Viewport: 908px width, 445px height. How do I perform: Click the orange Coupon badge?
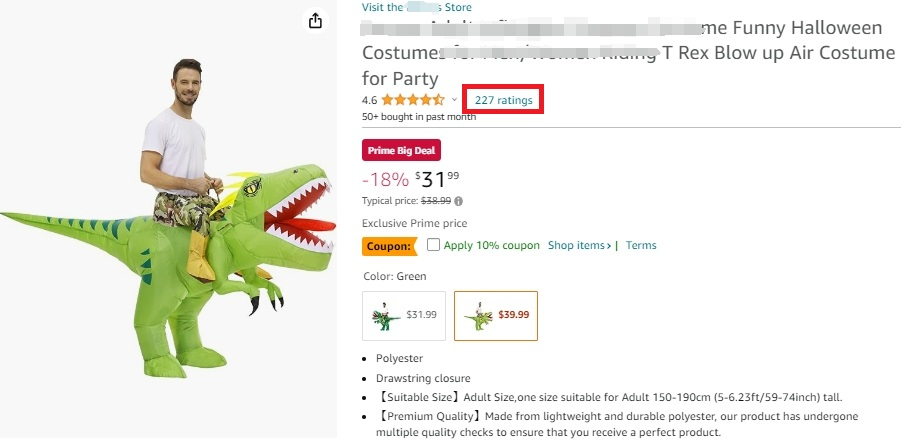pos(388,246)
